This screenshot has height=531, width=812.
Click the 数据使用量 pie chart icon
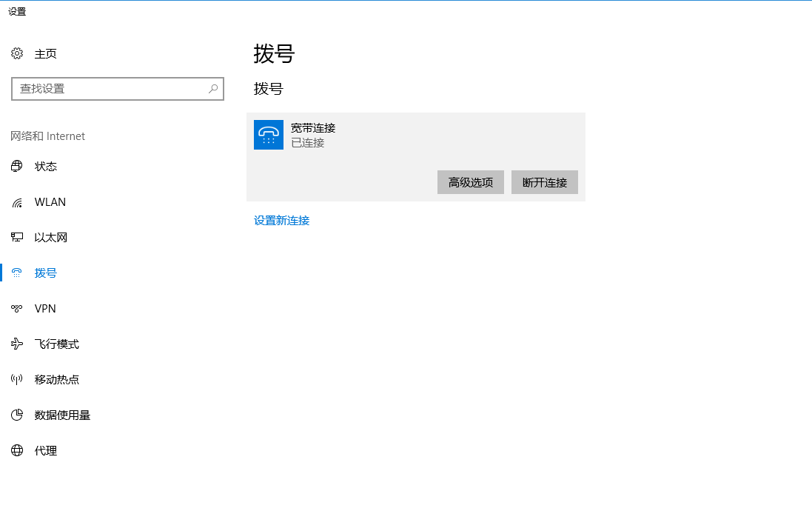pyautogui.click(x=17, y=415)
